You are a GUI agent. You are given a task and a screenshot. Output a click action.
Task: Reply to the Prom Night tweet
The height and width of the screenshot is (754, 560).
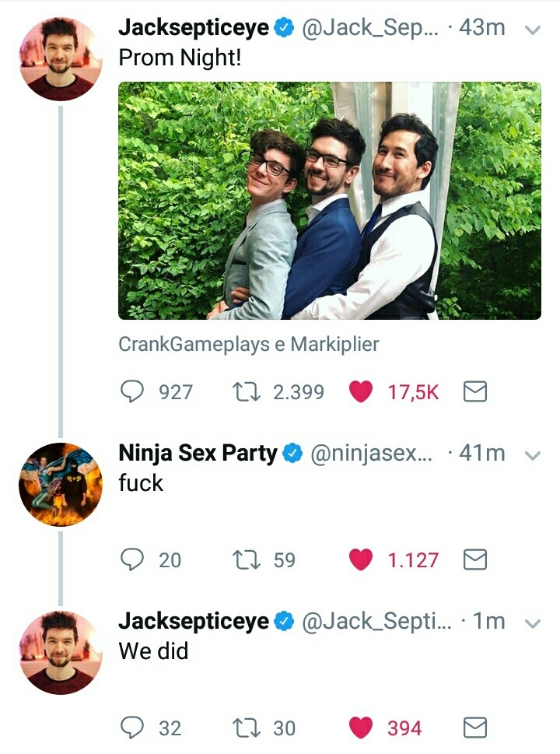133,391
